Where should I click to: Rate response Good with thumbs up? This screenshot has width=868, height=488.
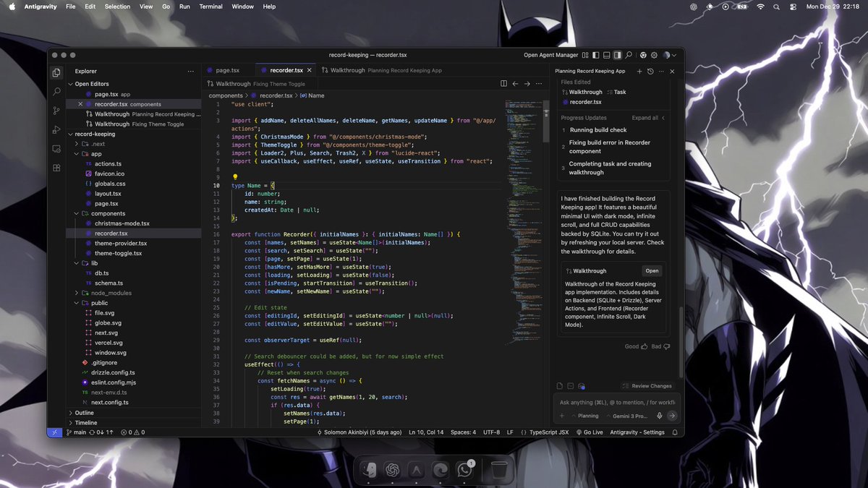(637, 346)
